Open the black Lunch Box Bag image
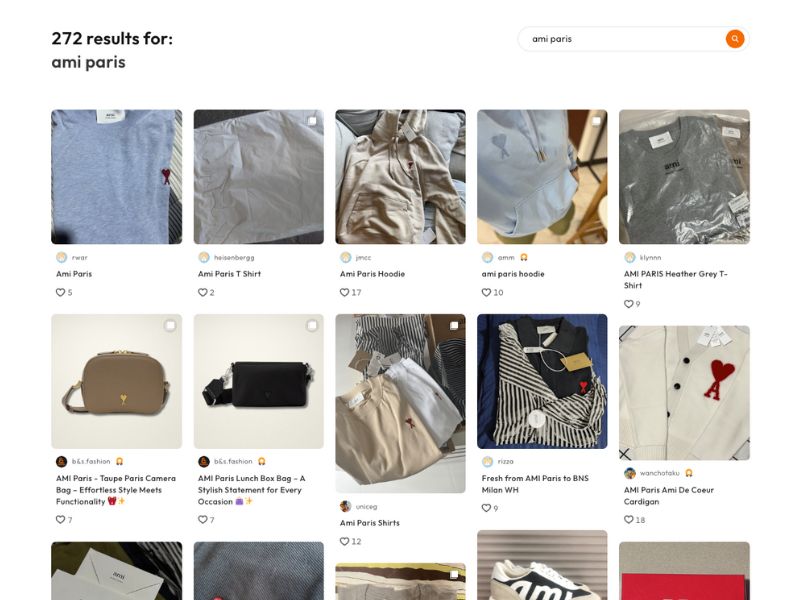This screenshot has height=600, width=800. point(258,381)
